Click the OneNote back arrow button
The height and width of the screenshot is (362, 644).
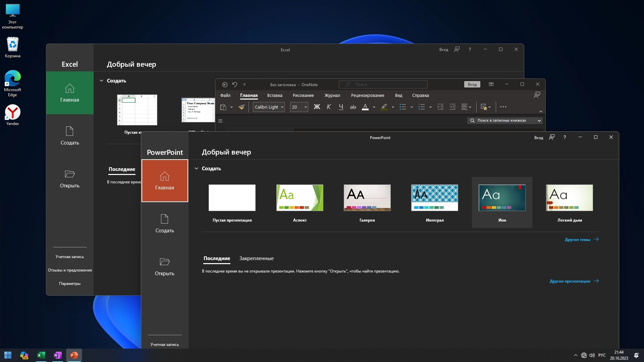point(225,84)
